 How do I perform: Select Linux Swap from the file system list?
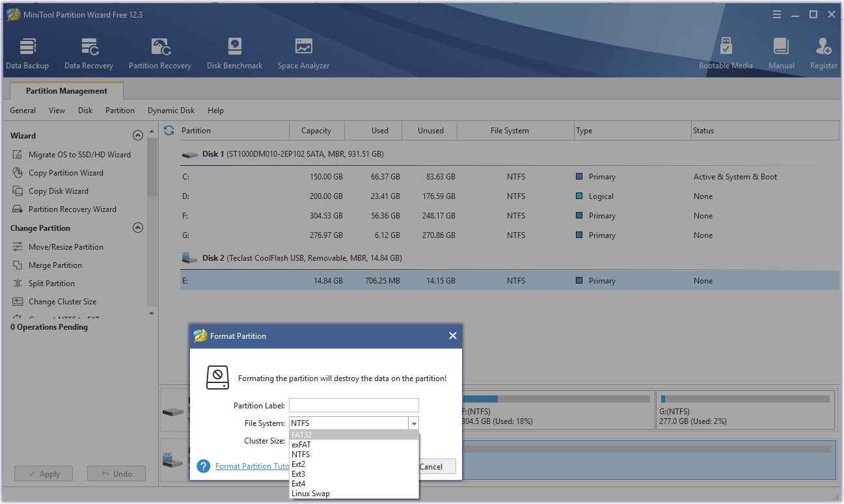click(354, 494)
